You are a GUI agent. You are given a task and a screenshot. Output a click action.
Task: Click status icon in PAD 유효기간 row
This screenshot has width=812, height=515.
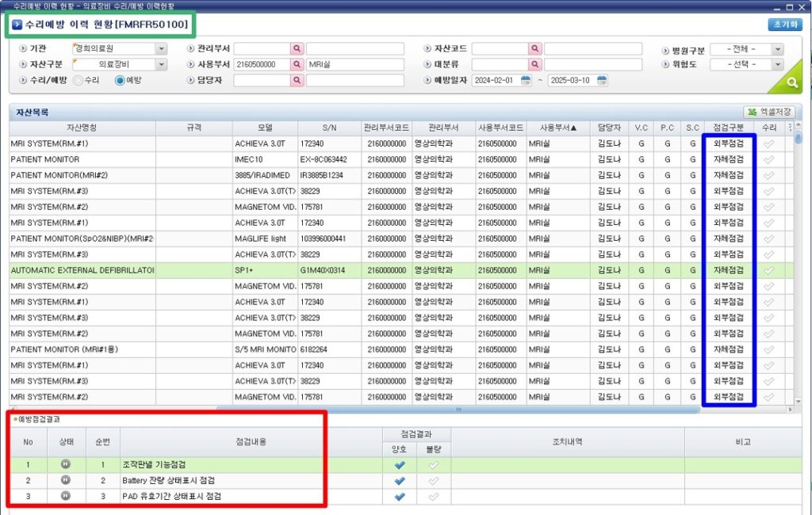click(66, 496)
